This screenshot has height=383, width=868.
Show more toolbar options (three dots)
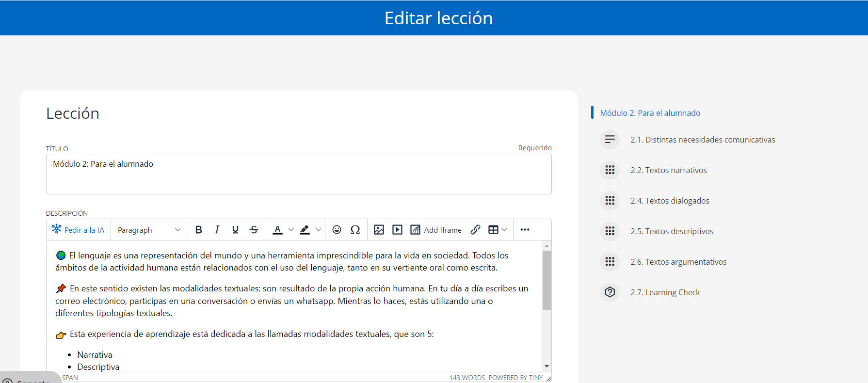(525, 230)
